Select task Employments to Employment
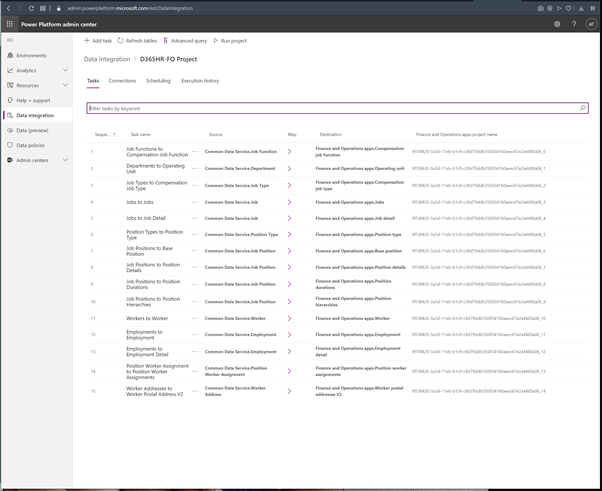Screen dimensions: 602x491 (x=144, y=335)
